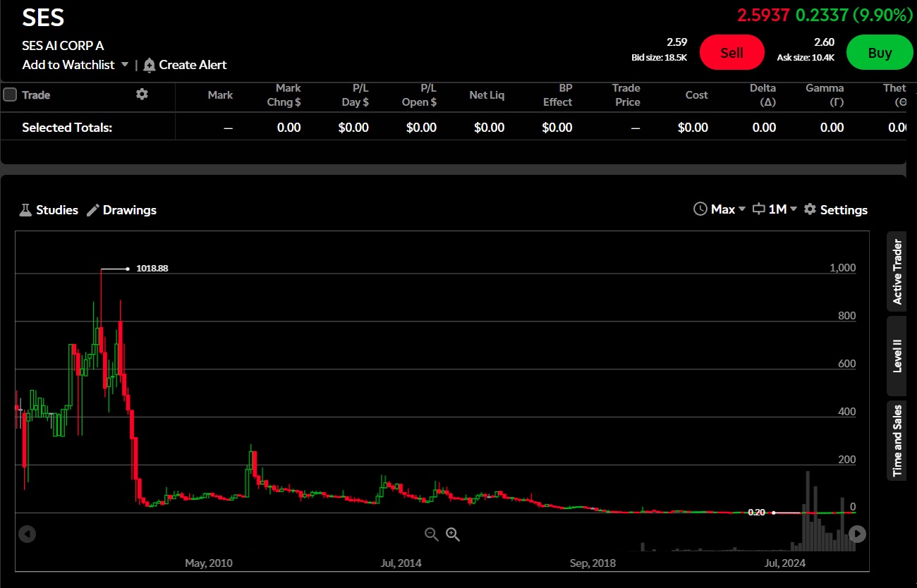Open the Drawings tools for the chart

(x=121, y=210)
